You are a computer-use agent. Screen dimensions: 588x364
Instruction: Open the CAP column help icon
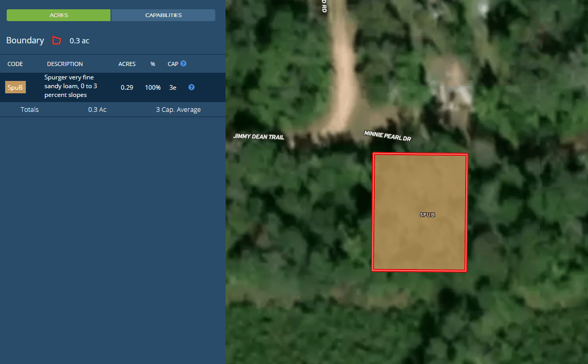click(184, 63)
